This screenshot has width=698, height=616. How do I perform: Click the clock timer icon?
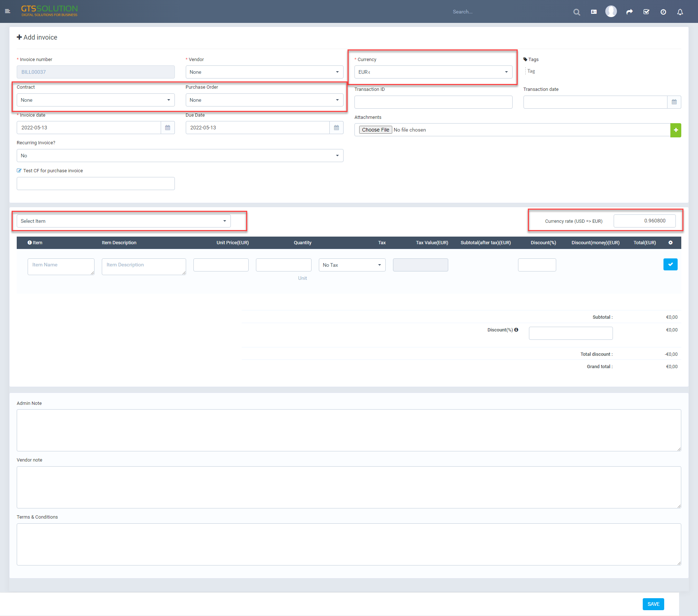click(x=663, y=12)
